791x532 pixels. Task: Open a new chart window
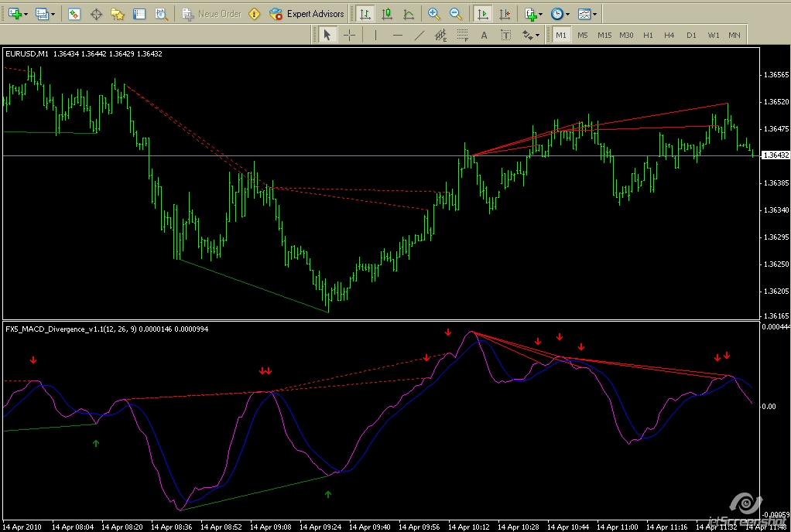(14, 14)
